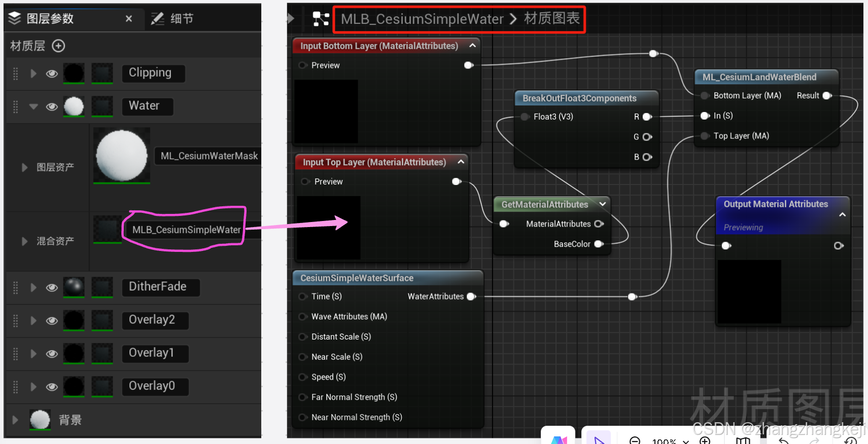Click the Water layer sphere thumbnail

pos(74,107)
